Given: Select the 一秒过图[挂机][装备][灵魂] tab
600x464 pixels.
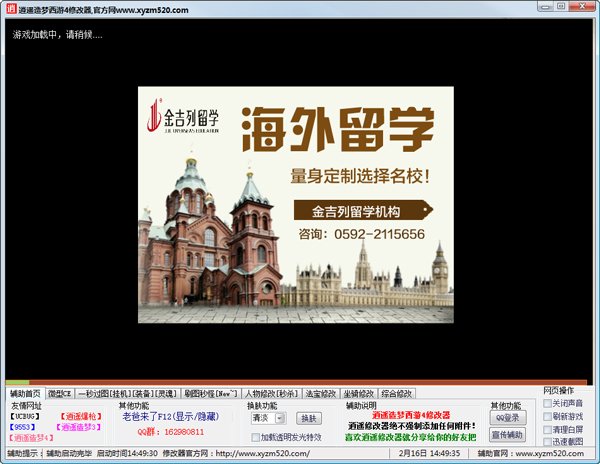Looking at the screenshot, I should click(x=128, y=394).
